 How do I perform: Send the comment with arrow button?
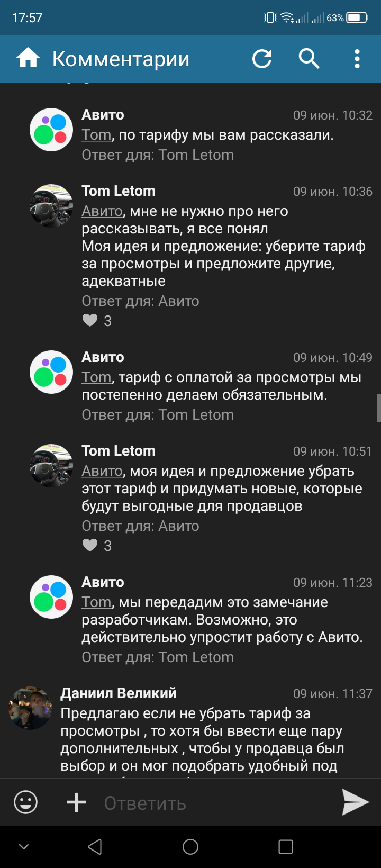(355, 802)
